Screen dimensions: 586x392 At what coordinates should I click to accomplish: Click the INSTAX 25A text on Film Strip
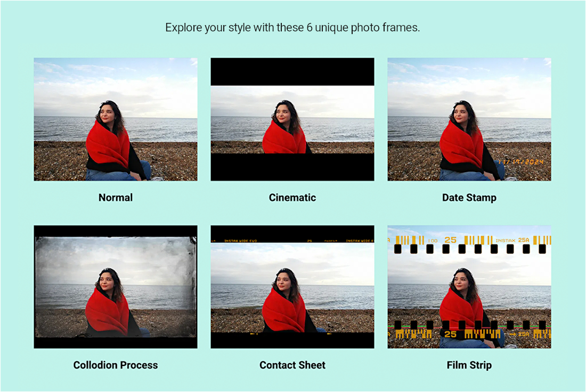coord(512,240)
